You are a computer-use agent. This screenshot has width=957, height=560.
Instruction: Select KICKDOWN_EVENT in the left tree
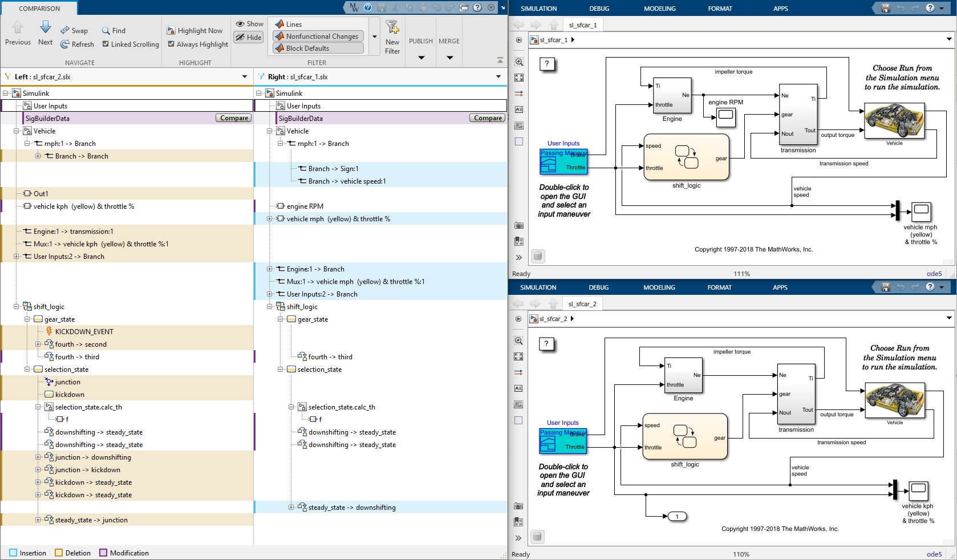click(x=84, y=332)
